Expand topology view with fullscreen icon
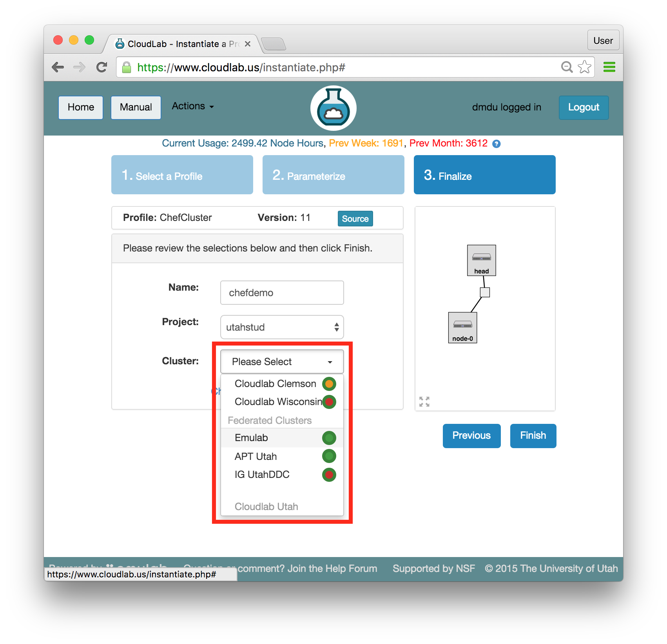 [x=424, y=402]
